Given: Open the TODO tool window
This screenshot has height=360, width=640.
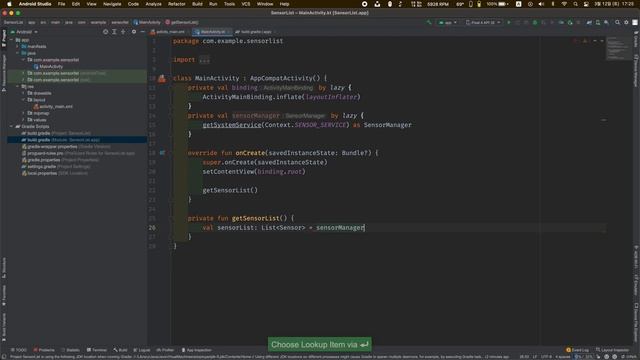Looking at the screenshot, I should coord(18,350).
